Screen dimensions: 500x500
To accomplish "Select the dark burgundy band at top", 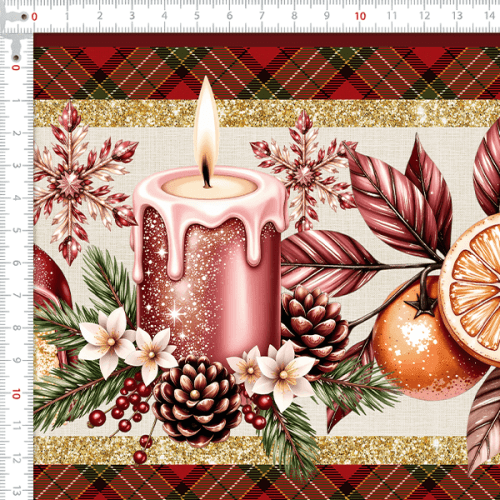I will (x=267, y=40).
